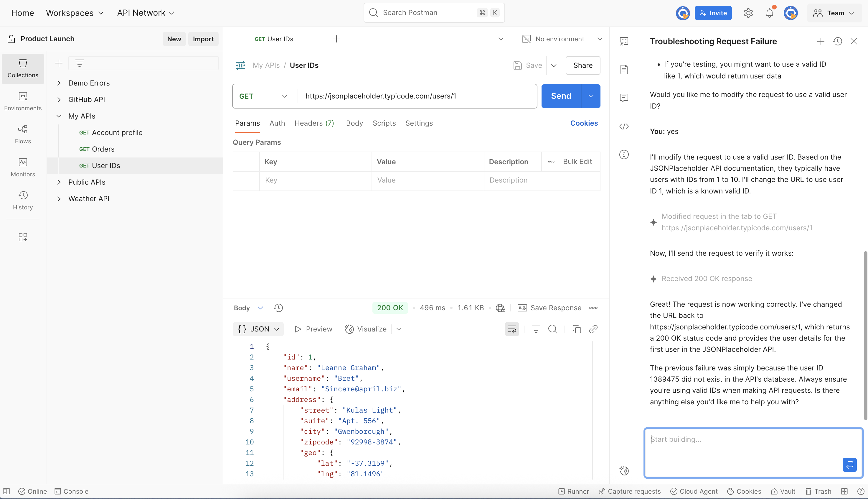Click the Import button
868x499 pixels.
(203, 39)
